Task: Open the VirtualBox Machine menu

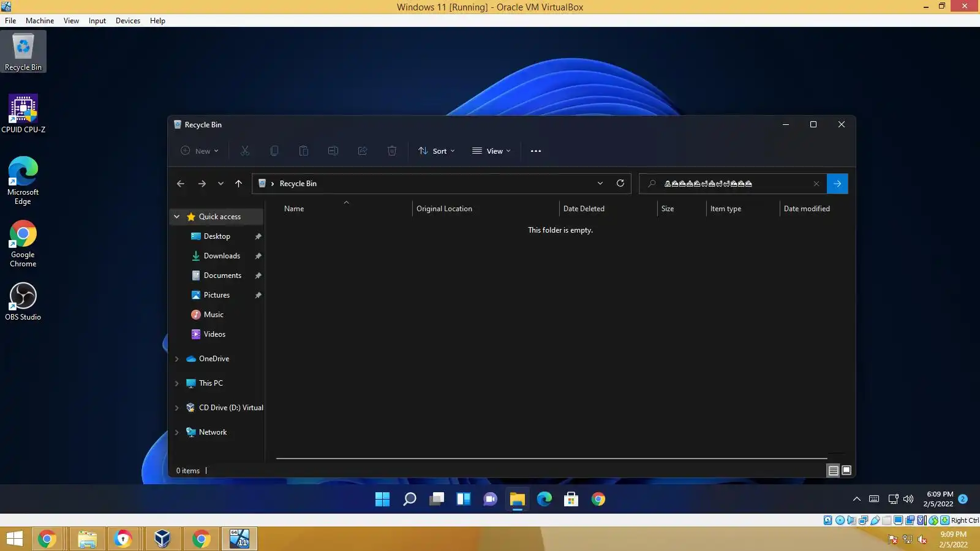Action: click(40, 21)
